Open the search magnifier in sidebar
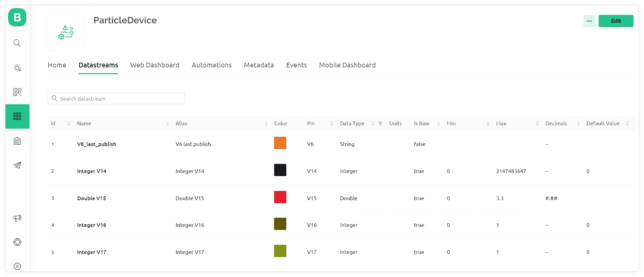 pos(17,43)
